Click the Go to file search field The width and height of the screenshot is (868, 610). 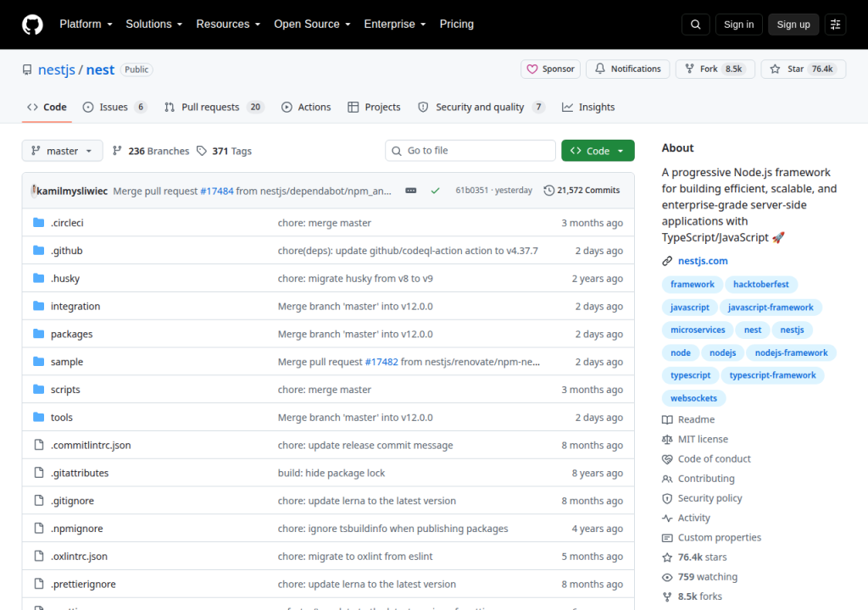pyautogui.click(x=470, y=151)
